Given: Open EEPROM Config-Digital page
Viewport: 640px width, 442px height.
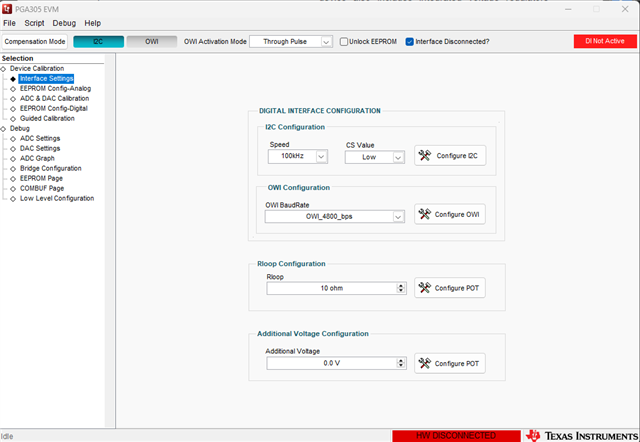Looking at the screenshot, I should (53, 109).
